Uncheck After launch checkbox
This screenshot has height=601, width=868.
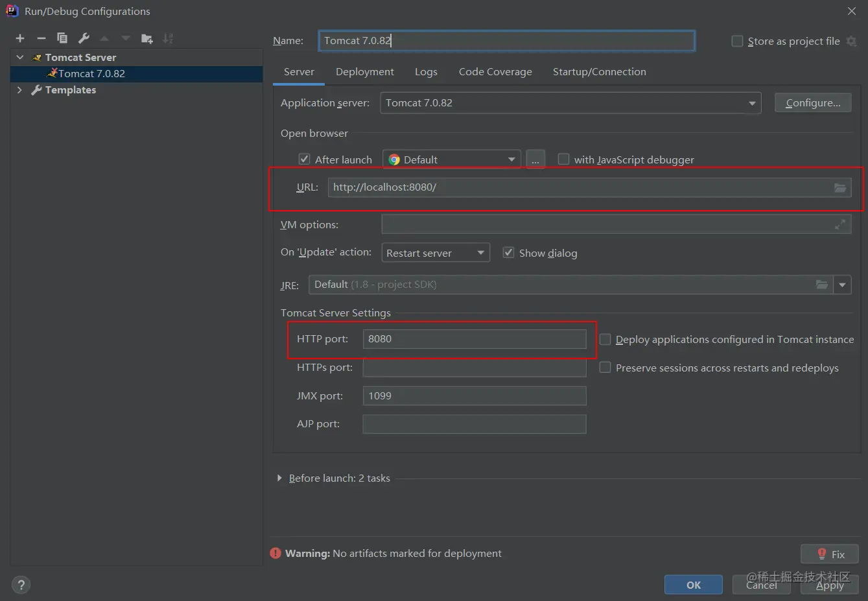(304, 159)
